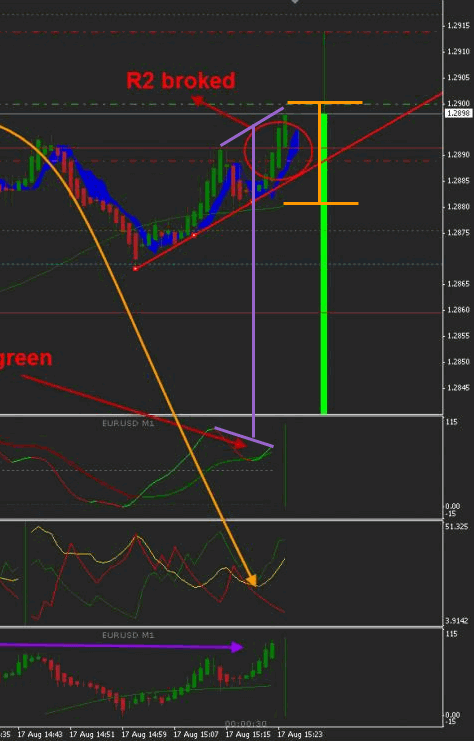Click the current price tag 1.2898

click(458, 113)
